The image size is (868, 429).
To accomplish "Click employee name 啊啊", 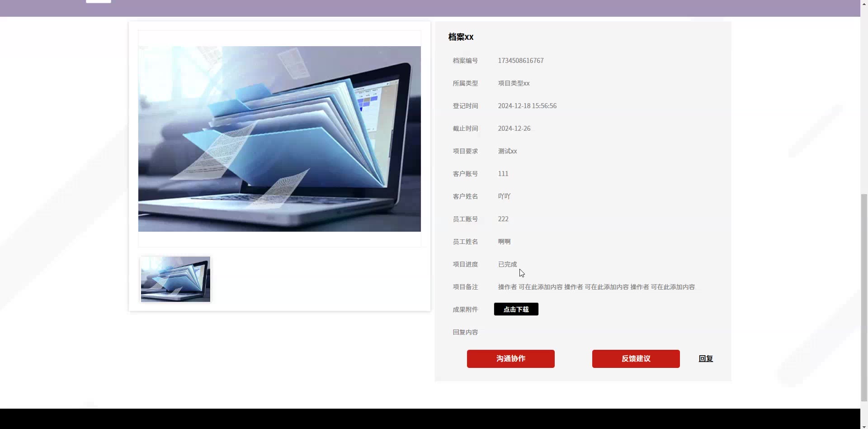I will pyautogui.click(x=504, y=242).
